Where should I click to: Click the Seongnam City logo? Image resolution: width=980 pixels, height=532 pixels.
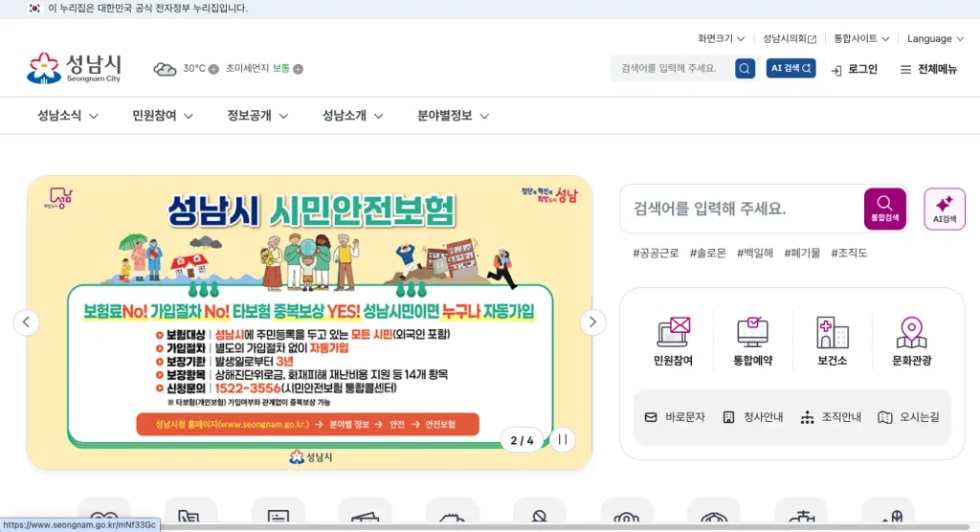pos(75,68)
